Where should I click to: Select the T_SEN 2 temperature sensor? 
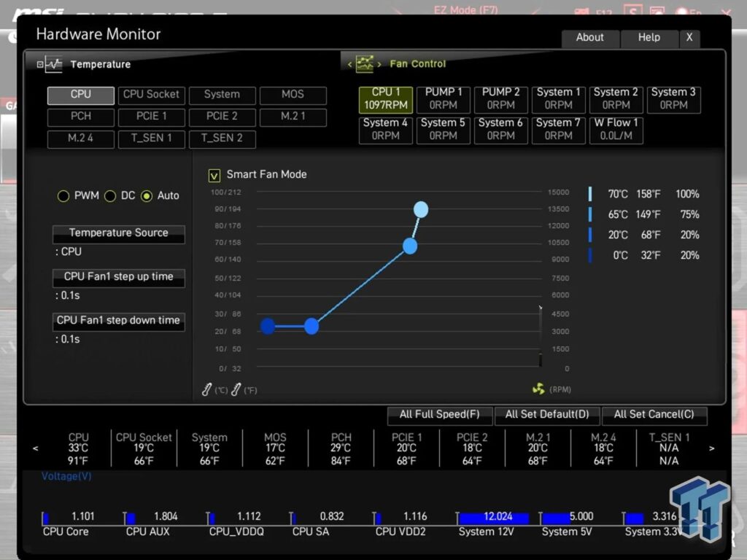pyautogui.click(x=222, y=139)
